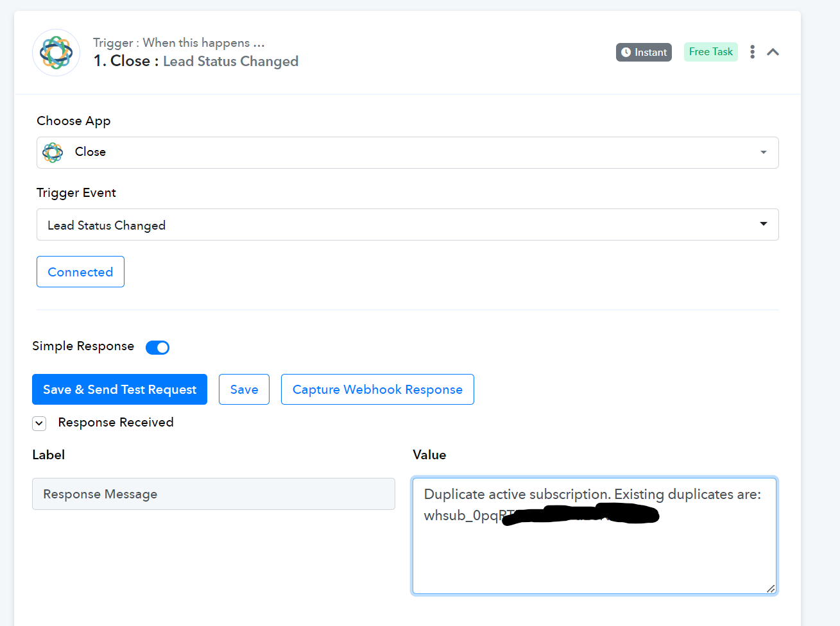Click the 'Trigger Event' label

[x=76, y=193]
